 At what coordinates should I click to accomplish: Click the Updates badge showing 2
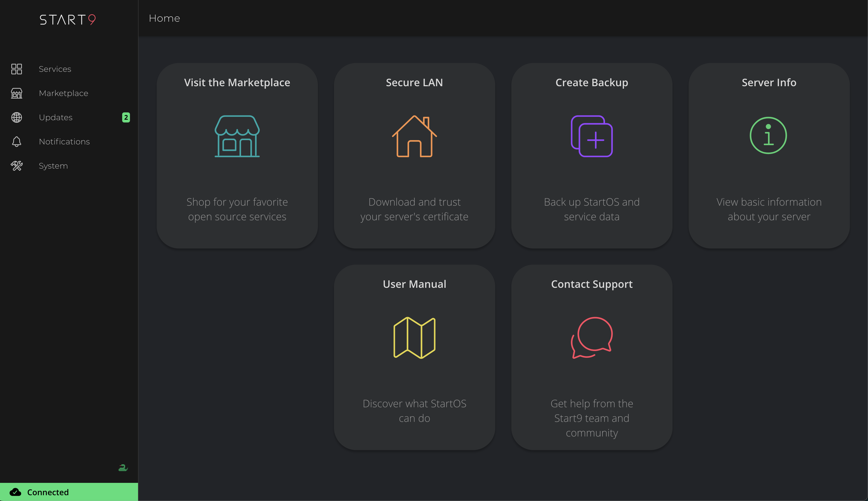point(126,117)
